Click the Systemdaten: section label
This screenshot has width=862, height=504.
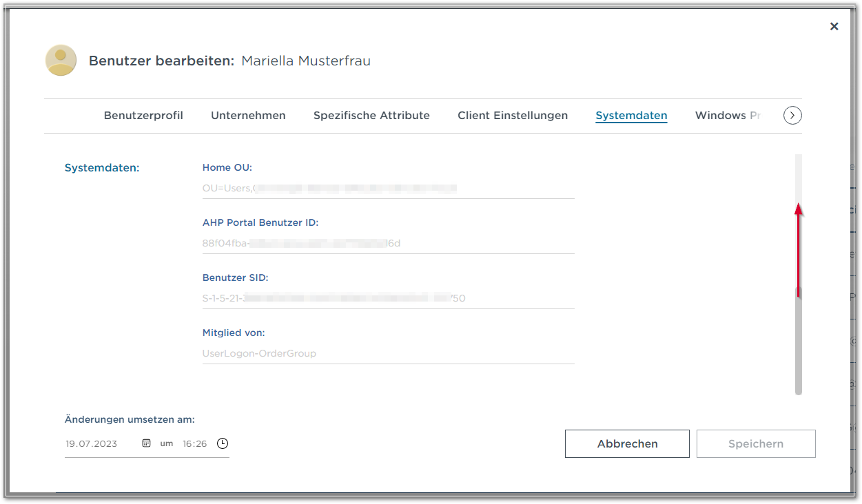point(102,167)
